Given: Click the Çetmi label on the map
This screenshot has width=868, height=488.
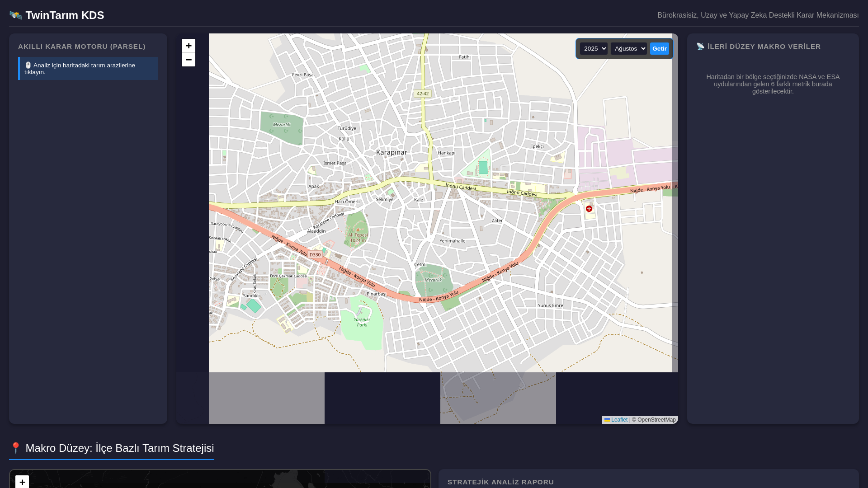Looking at the screenshot, I should coord(420,265).
